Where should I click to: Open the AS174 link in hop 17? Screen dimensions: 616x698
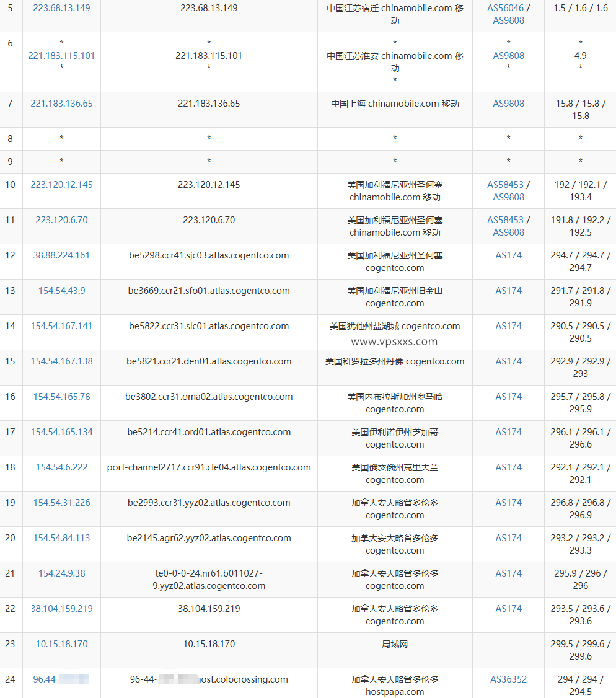tap(508, 432)
